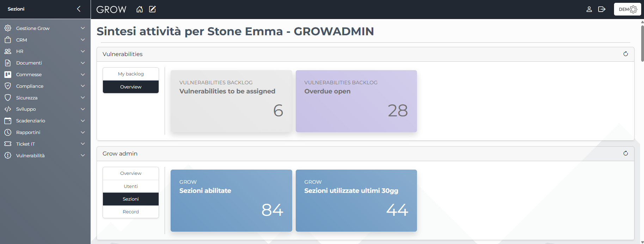644x244 pixels.
Task: Open the DEM settings gear button
Action: pyautogui.click(x=627, y=9)
